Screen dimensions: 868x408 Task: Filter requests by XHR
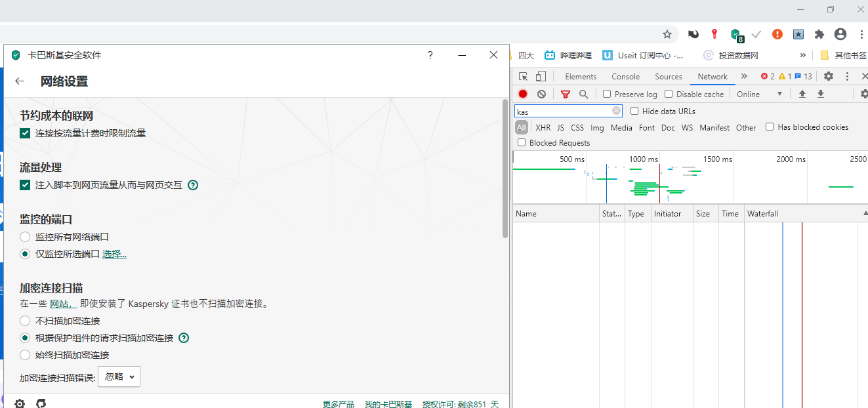tap(543, 127)
